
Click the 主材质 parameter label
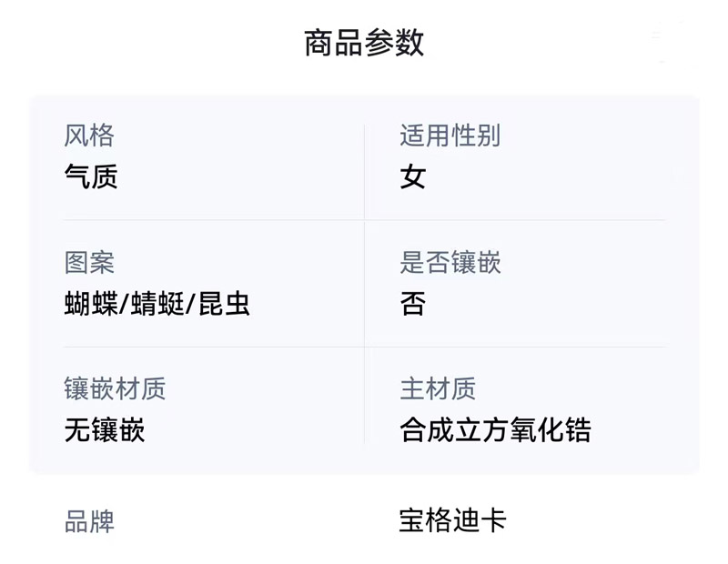437,389
